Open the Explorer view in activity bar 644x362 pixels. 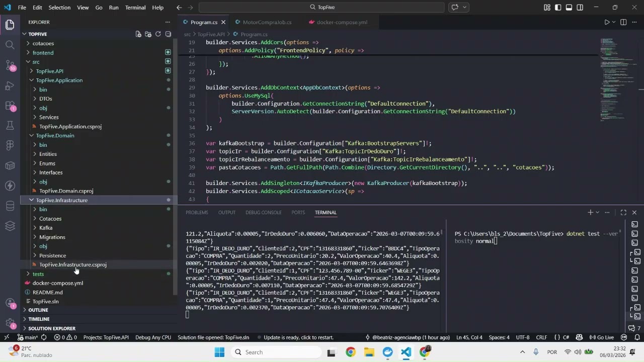point(10,24)
